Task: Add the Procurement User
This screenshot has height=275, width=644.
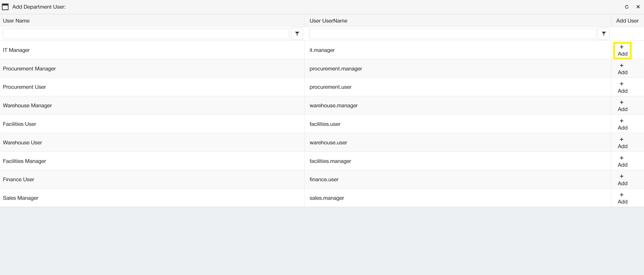Action: pos(622,87)
